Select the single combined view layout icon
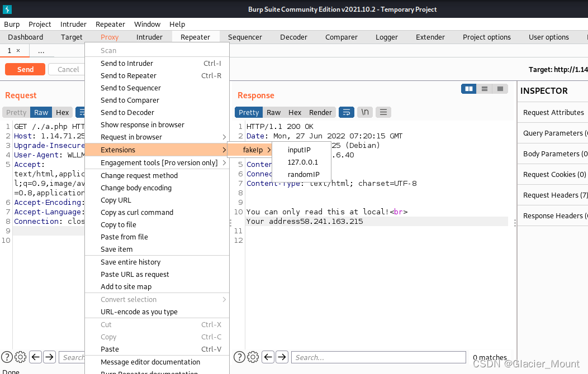588x374 pixels. click(x=500, y=88)
